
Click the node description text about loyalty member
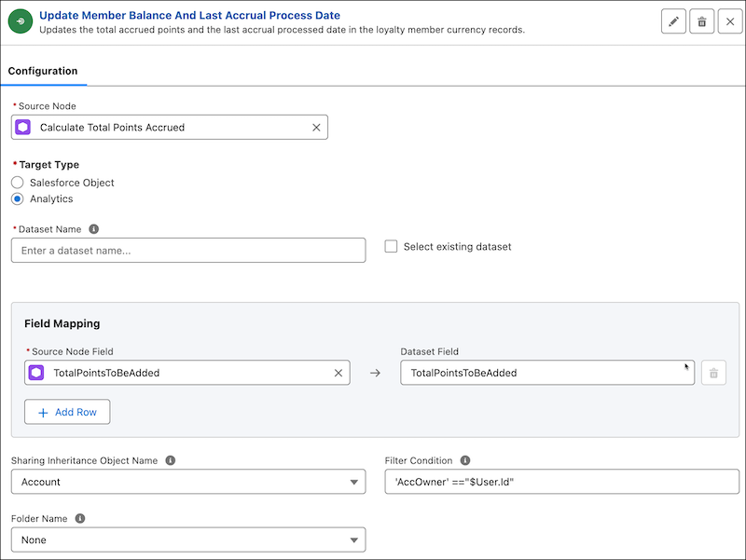pos(282,30)
